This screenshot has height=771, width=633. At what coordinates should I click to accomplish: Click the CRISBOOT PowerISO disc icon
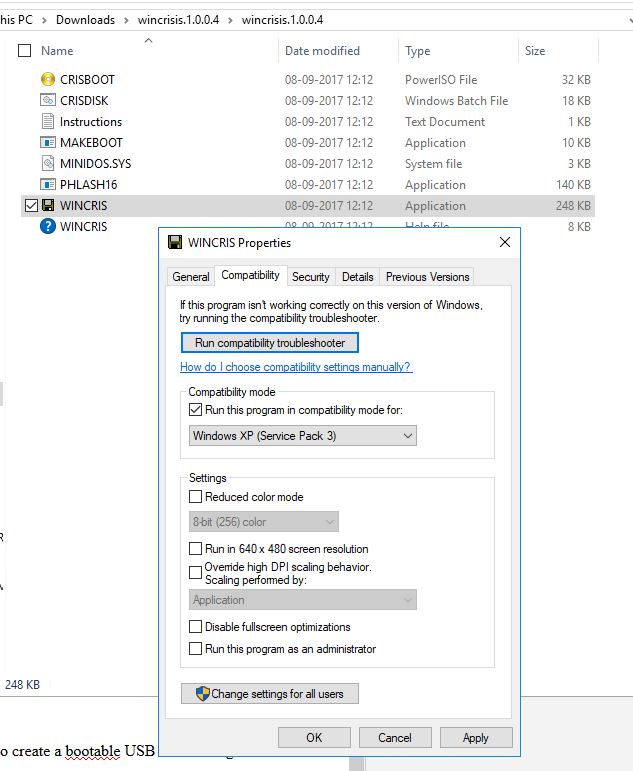(48, 79)
